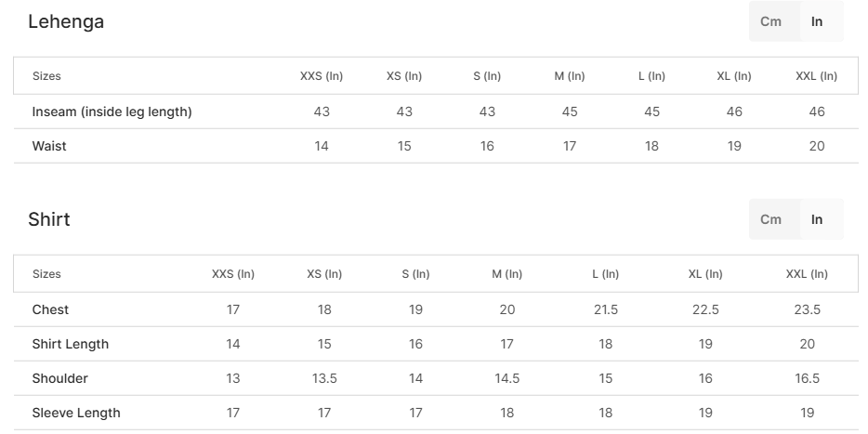Select XXS (In) column header in Lehenga table
868x434 pixels.
coord(321,76)
